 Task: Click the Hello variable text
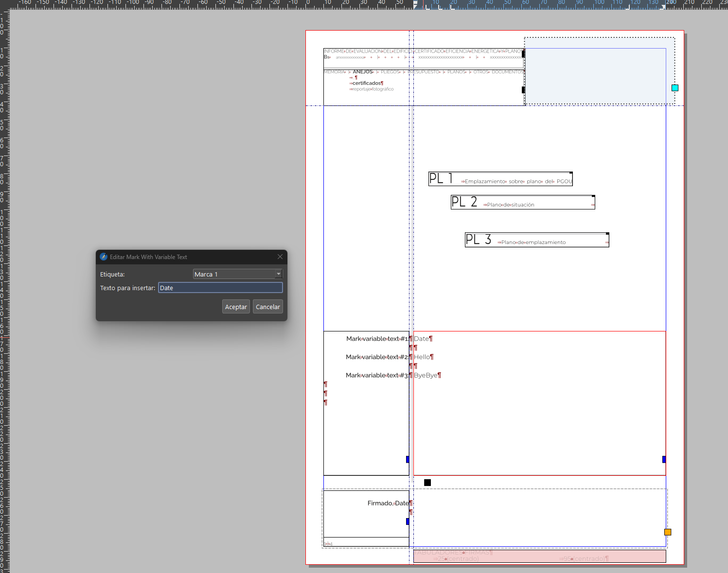click(422, 357)
